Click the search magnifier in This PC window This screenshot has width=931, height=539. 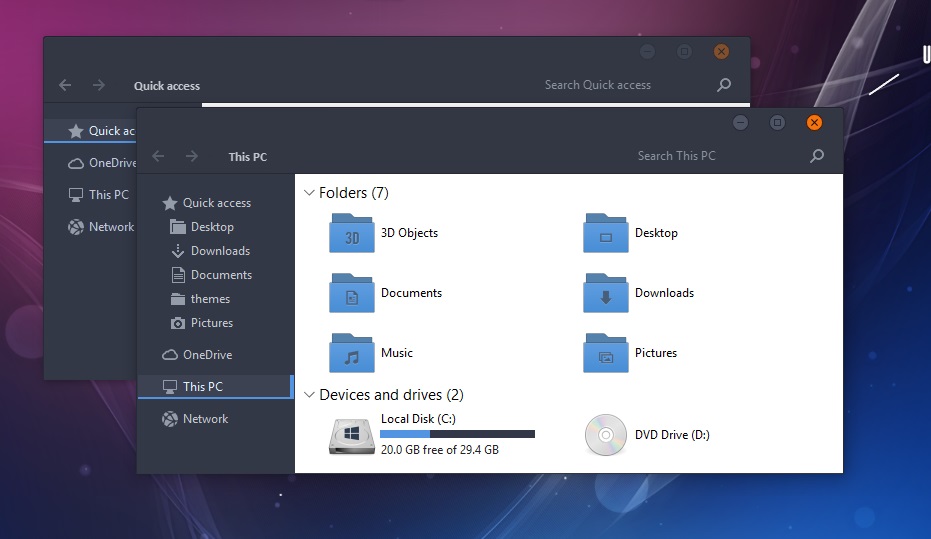point(816,156)
